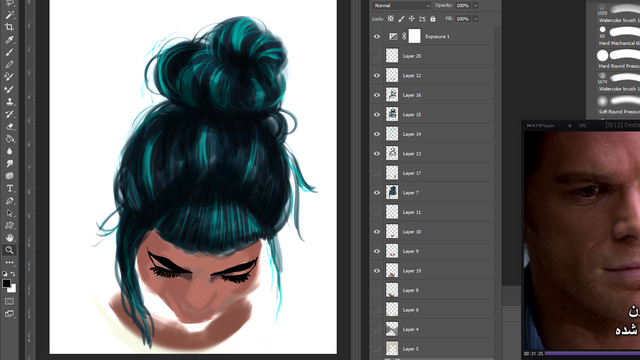Toggle visibility of Layer 7

(x=377, y=193)
